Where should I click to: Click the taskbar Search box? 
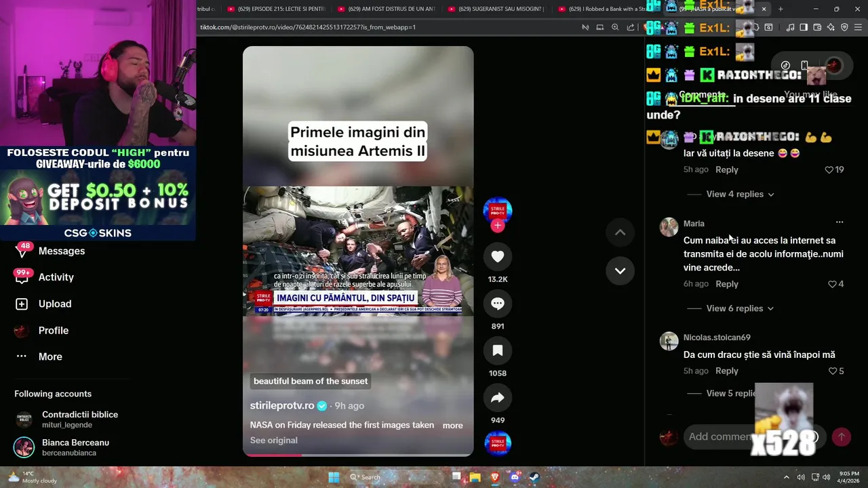click(395, 477)
